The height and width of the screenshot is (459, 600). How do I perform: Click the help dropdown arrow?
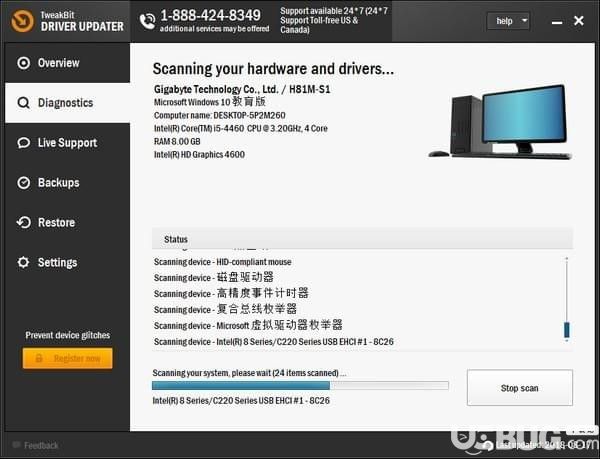click(524, 20)
